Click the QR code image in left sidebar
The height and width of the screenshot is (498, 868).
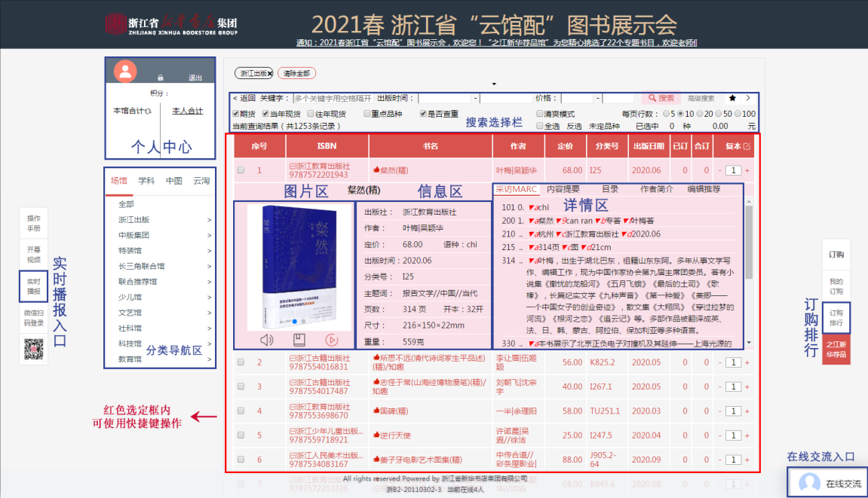[34, 349]
